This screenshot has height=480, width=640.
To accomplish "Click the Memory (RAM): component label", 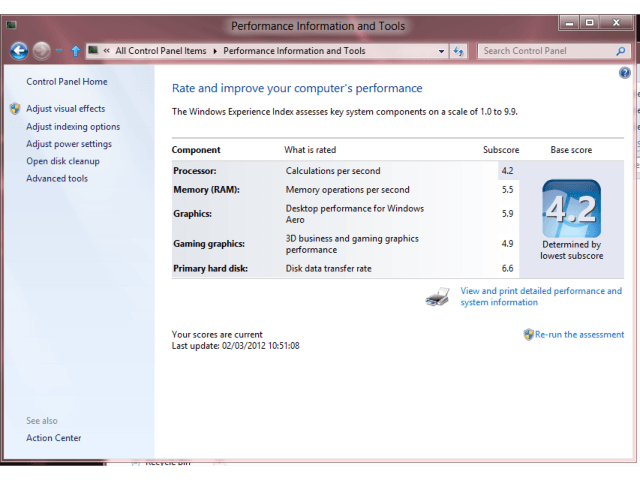I will click(x=207, y=190).
